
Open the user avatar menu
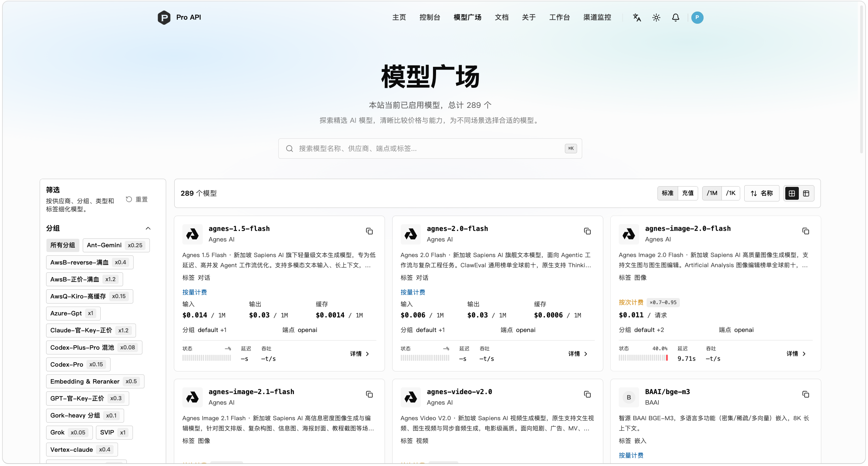697,17
